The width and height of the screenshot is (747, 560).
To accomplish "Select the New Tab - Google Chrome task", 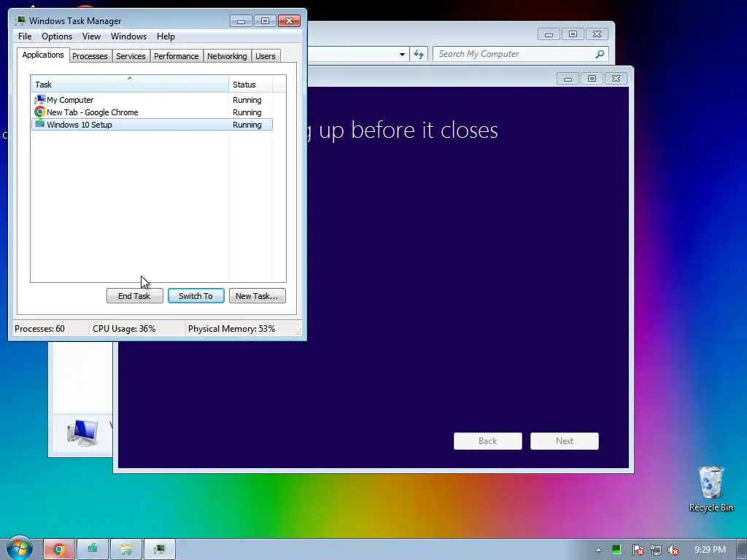I will (152, 112).
